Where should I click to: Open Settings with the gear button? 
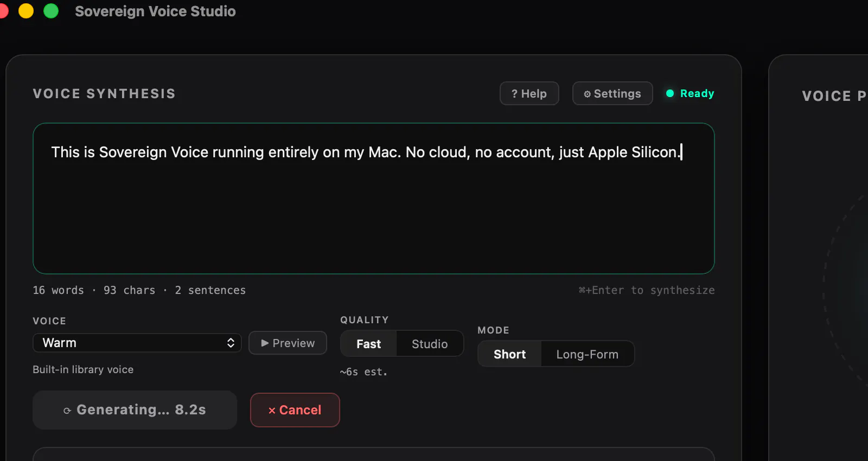[x=612, y=93]
